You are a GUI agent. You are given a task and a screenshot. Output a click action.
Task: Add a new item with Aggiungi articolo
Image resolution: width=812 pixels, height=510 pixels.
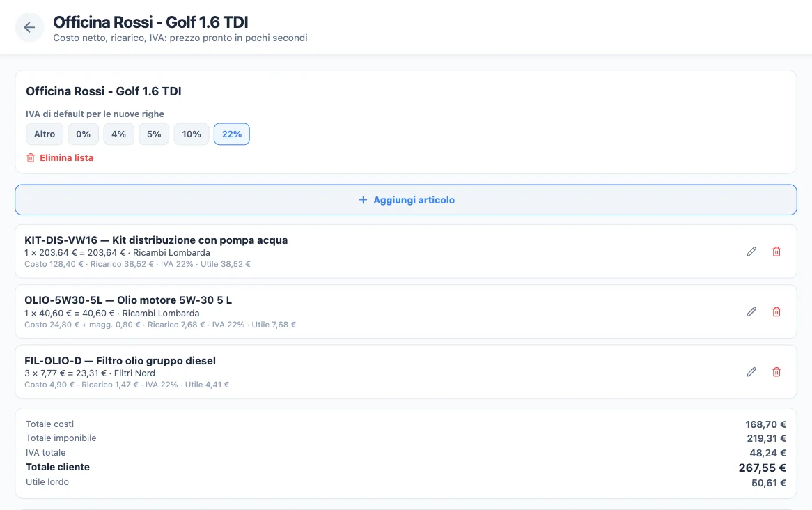point(406,199)
